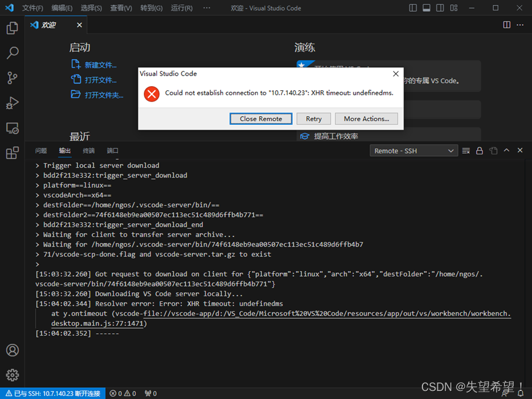Toggle output scroll lock
The width and height of the screenshot is (532, 399).
tap(479, 151)
